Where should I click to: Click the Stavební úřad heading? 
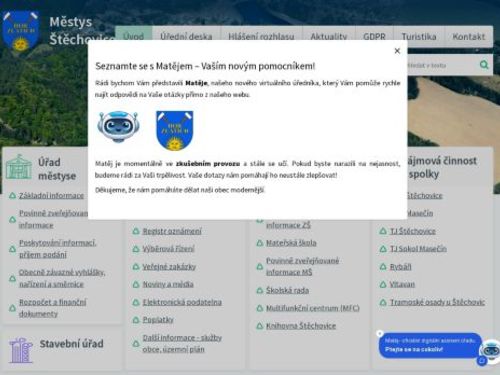[x=71, y=344]
